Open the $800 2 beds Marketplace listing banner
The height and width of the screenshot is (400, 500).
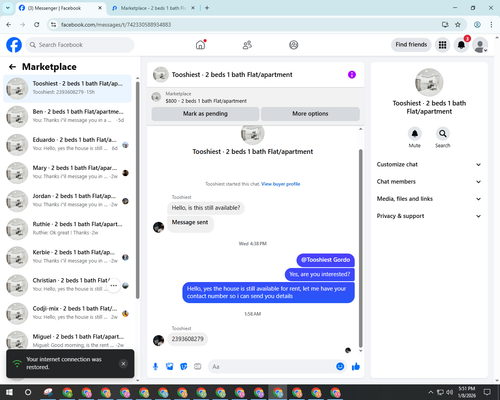tap(256, 97)
